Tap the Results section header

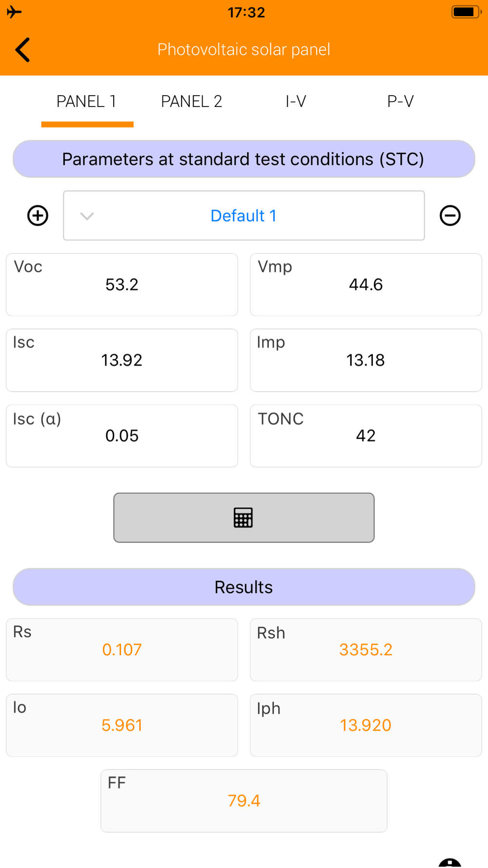[x=244, y=587]
